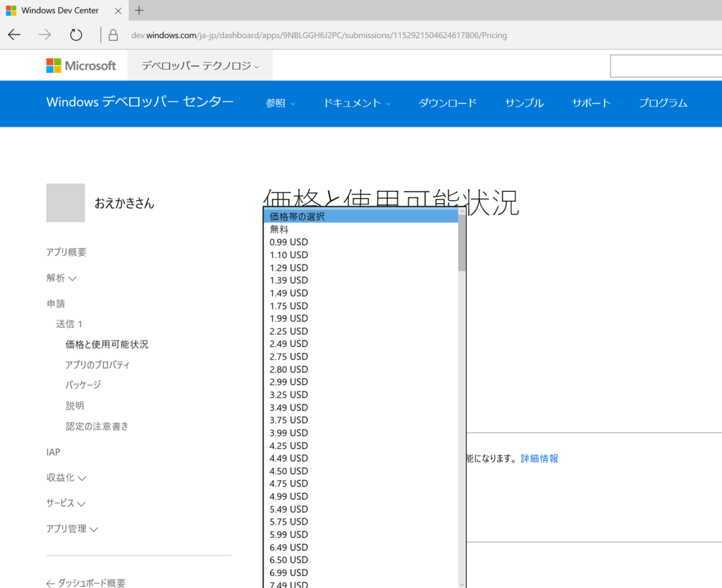Viewport: 722px width, 588px height.
Task: Choose 3.25 USD price tier
Action: coord(361,395)
